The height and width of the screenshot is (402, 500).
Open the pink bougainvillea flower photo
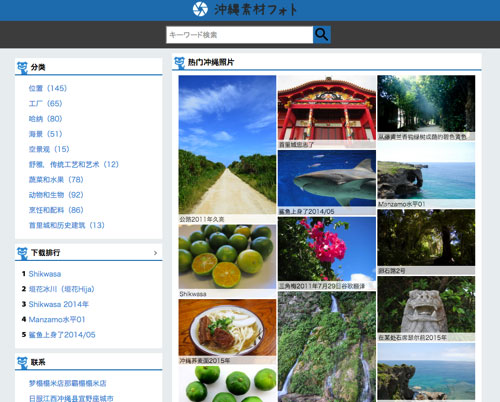327,249
